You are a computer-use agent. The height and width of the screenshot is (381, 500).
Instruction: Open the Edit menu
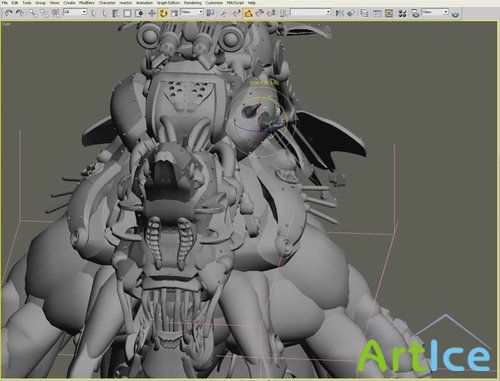coord(15,3)
